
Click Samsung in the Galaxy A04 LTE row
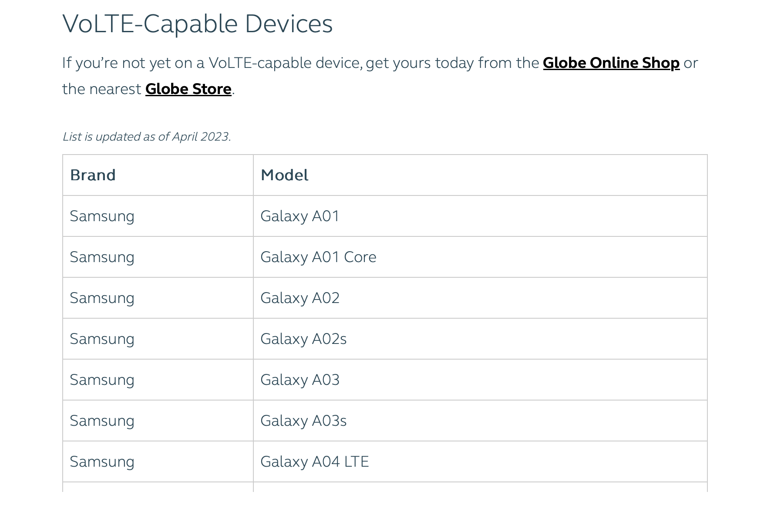point(102,462)
